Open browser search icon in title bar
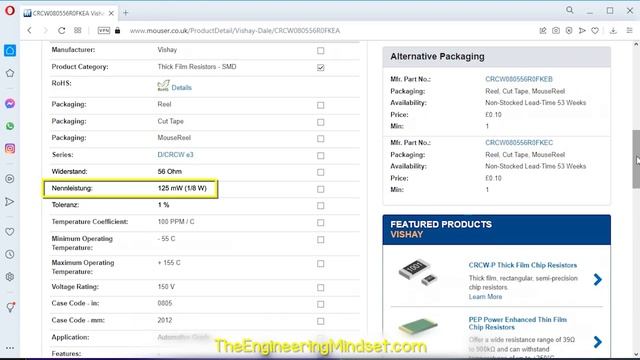 [x=569, y=10]
